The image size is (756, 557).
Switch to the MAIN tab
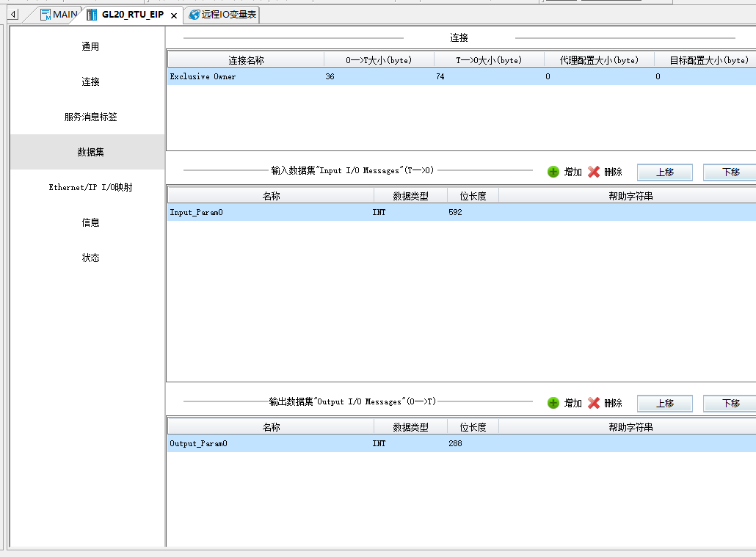tap(59, 15)
